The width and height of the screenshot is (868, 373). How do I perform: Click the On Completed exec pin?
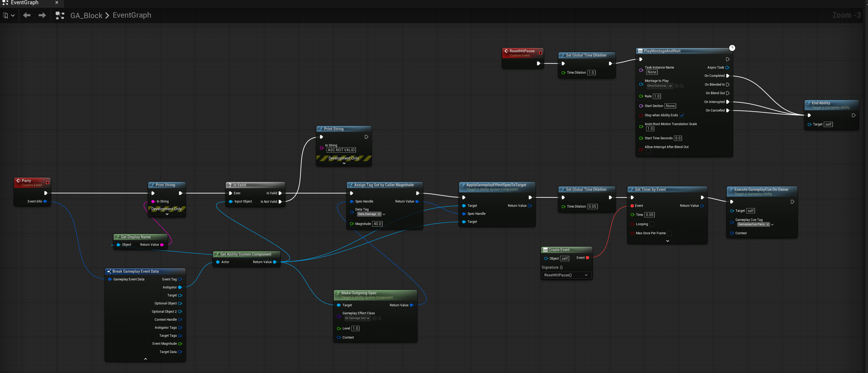[728, 76]
